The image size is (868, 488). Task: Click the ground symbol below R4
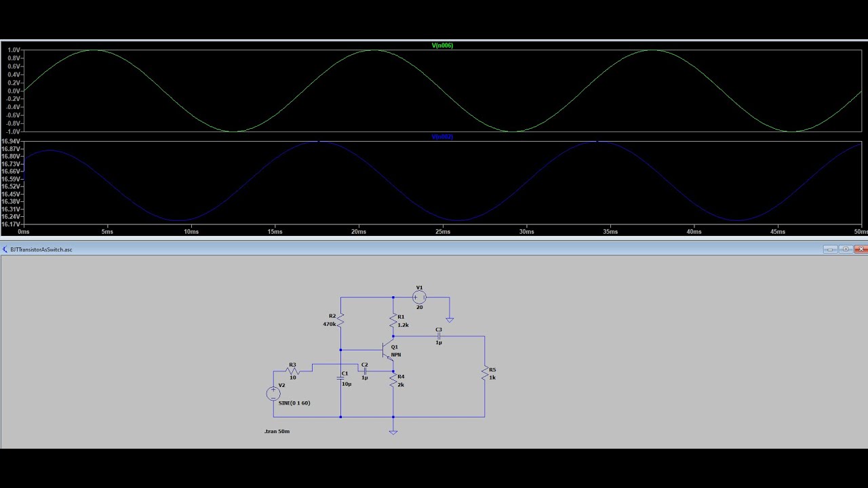pos(393,431)
